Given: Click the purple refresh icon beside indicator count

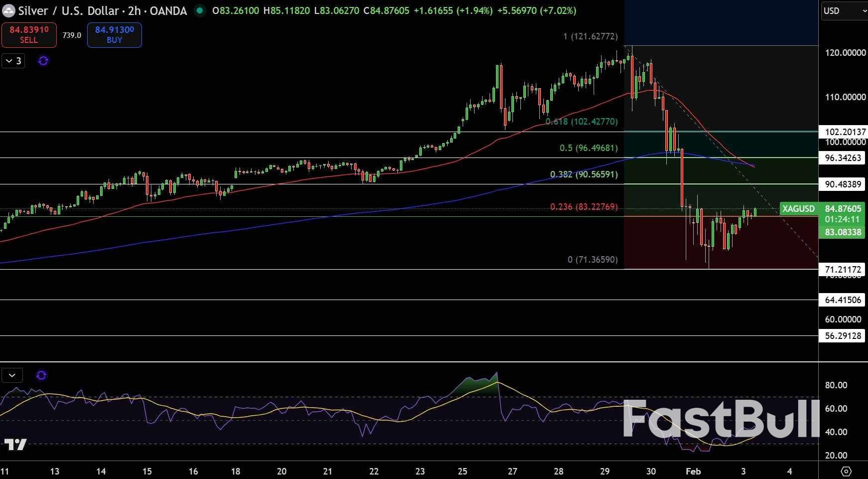Looking at the screenshot, I should tap(43, 61).
